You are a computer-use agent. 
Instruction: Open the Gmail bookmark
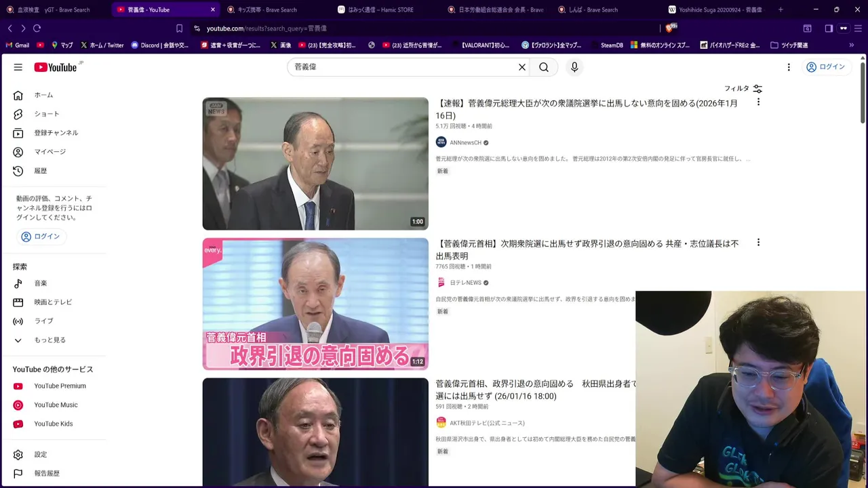pyautogui.click(x=18, y=45)
